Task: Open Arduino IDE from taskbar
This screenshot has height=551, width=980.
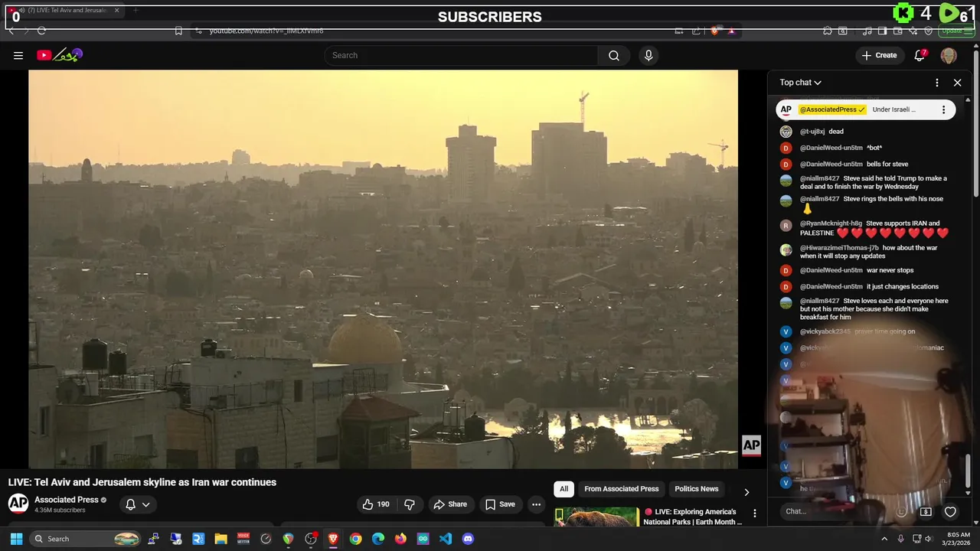Action: coord(423,539)
